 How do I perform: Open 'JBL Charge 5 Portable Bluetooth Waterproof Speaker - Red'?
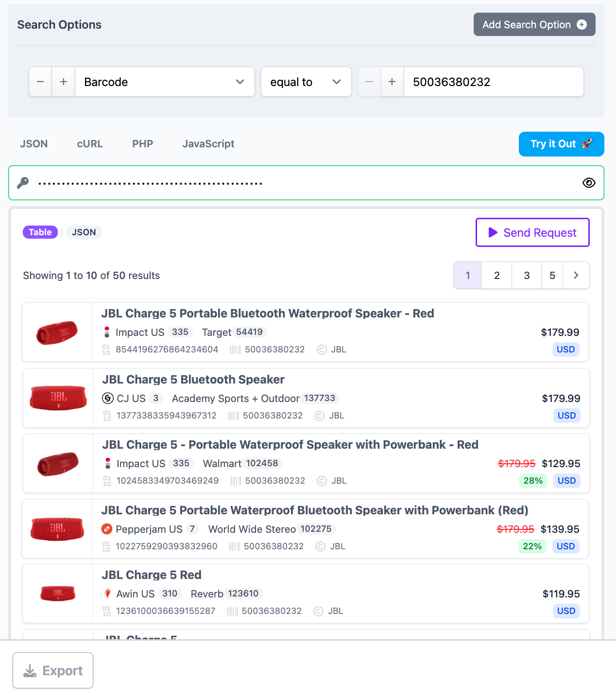pyautogui.click(x=268, y=314)
